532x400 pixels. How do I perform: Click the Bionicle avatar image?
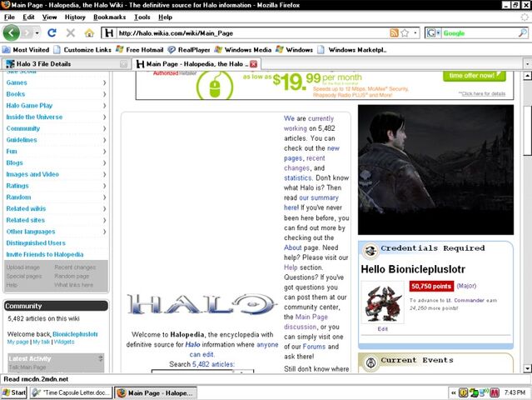coord(383,302)
